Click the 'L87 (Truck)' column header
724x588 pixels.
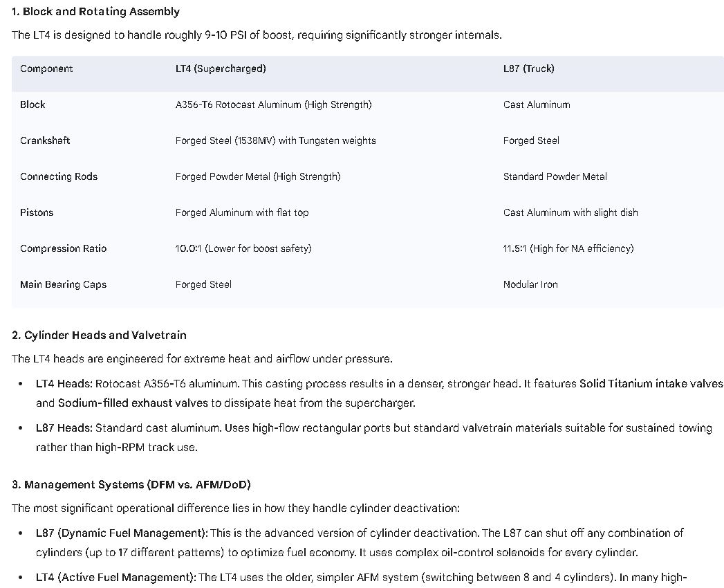[529, 68]
